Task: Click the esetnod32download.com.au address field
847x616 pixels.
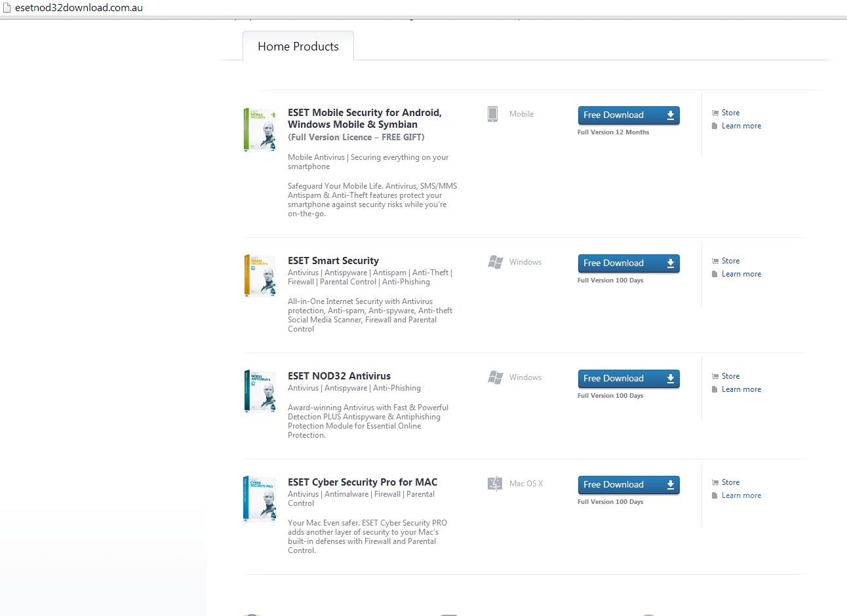Action: pyautogui.click(x=79, y=8)
